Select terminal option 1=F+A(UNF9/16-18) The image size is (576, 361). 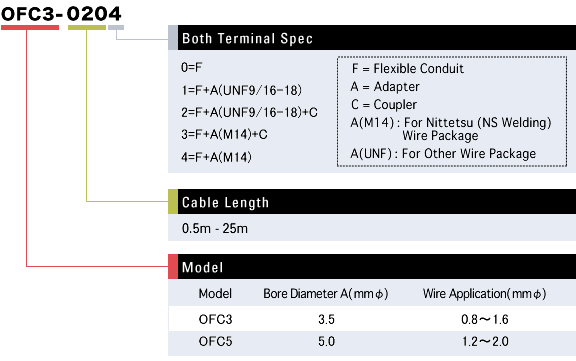click(241, 90)
